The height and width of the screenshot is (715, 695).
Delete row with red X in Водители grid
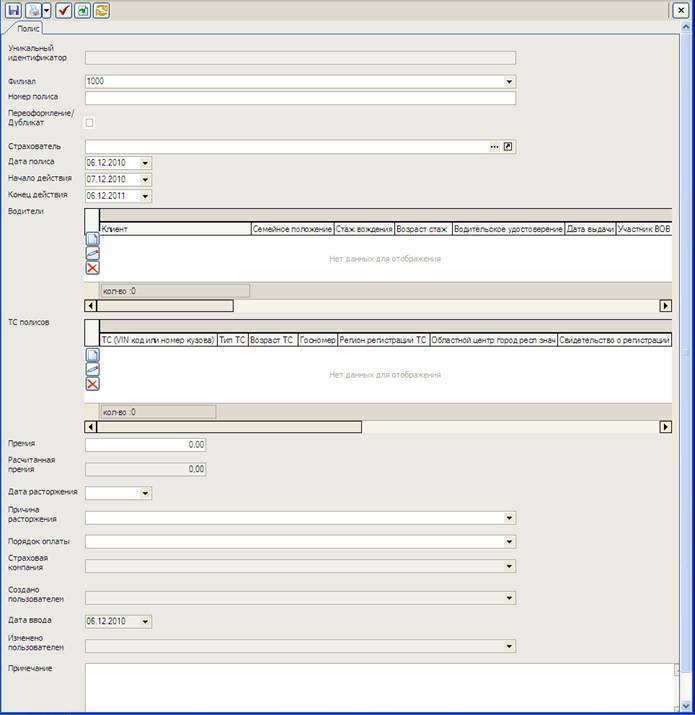(92, 268)
